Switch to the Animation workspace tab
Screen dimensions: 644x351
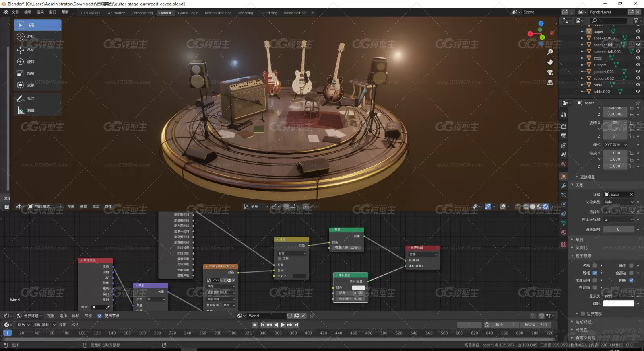pyautogui.click(x=116, y=13)
